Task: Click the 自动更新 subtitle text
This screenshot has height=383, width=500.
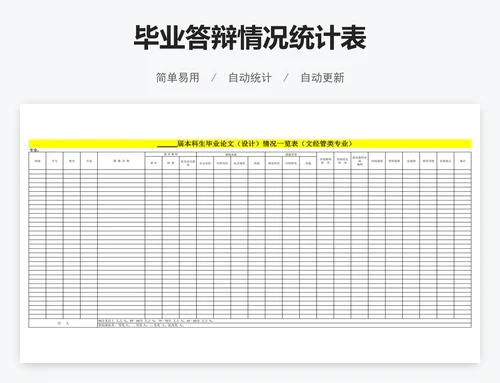Action: [322, 78]
